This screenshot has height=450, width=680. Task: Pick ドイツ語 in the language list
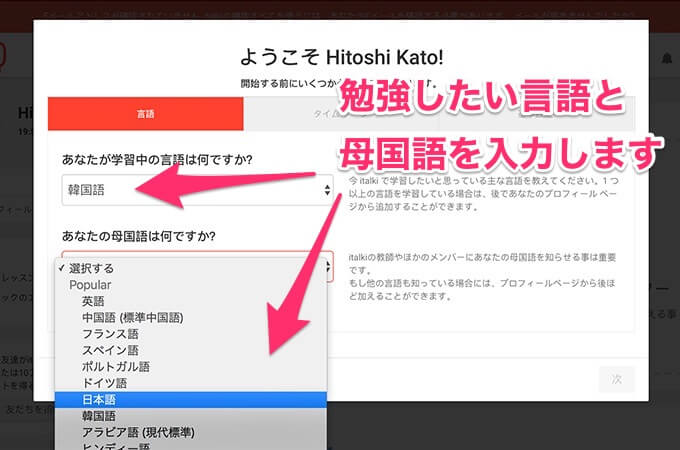tap(191, 383)
